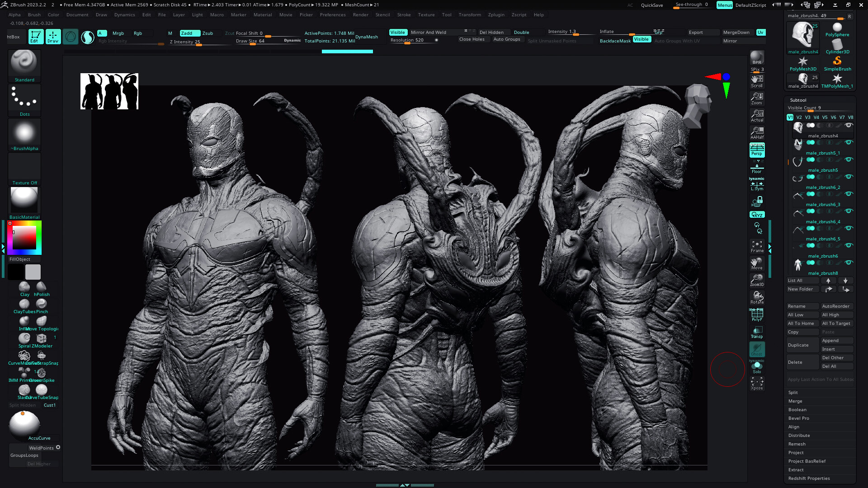Click the silhouette thumbnail preview
868x488 pixels.
tap(109, 91)
